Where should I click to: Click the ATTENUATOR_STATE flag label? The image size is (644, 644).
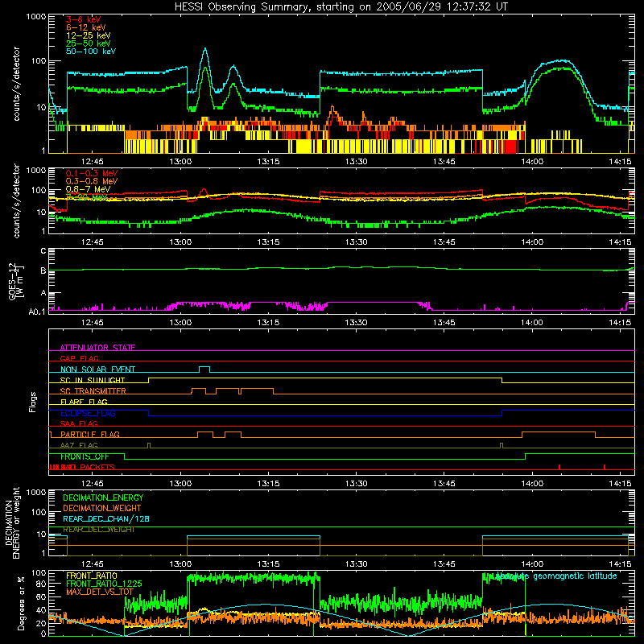(x=97, y=348)
